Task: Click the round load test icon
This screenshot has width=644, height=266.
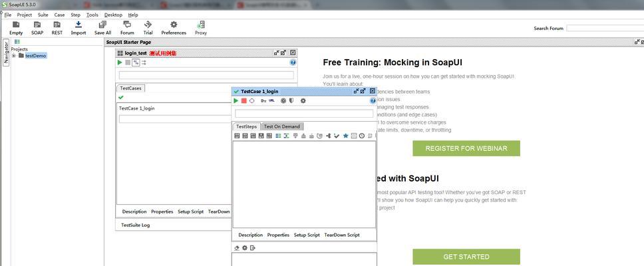Action: (283, 100)
